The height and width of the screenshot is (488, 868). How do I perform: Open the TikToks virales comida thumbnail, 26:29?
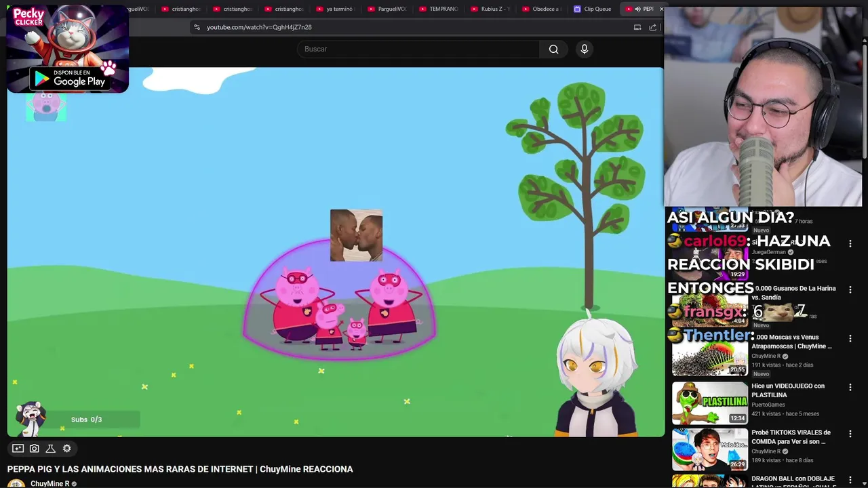[x=710, y=449]
